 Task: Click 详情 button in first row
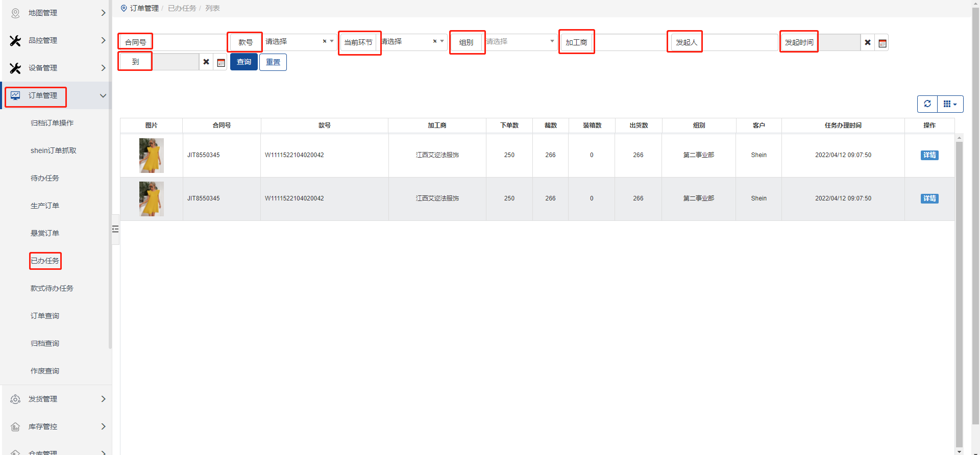pyautogui.click(x=929, y=155)
